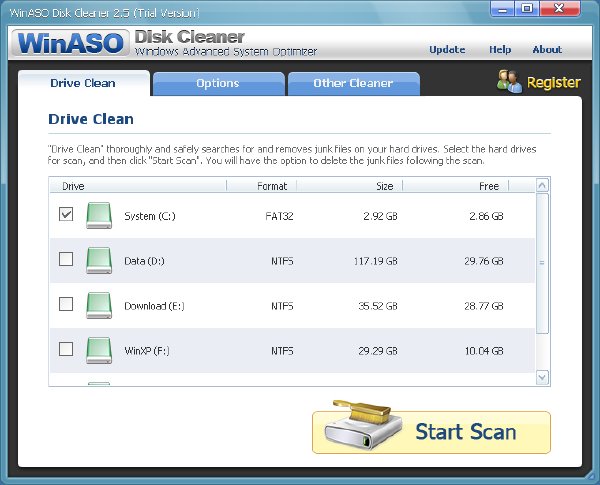This screenshot has height=485, width=600.
Task: Click the Download (E:) drive icon
Action: [99, 305]
